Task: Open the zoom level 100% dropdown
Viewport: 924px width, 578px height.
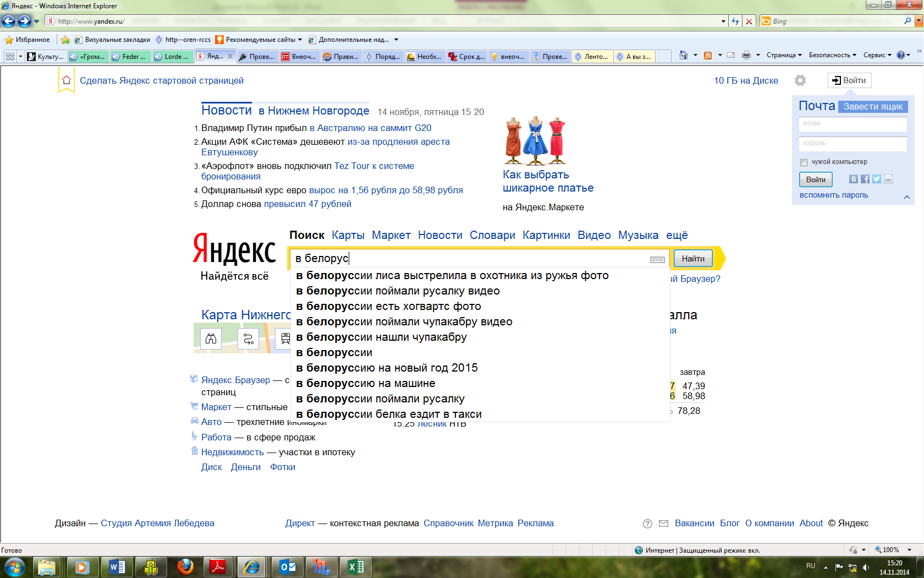Action: pos(910,550)
